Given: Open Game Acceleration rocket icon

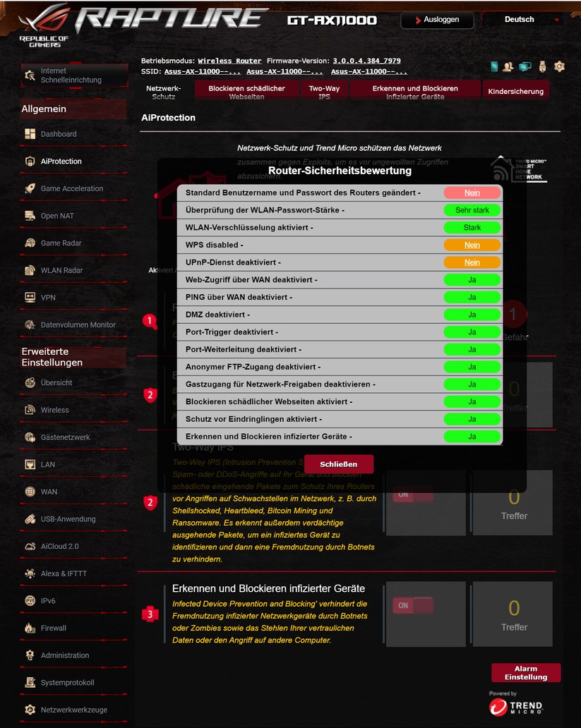Looking at the screenshot, I should click(30, 188).
